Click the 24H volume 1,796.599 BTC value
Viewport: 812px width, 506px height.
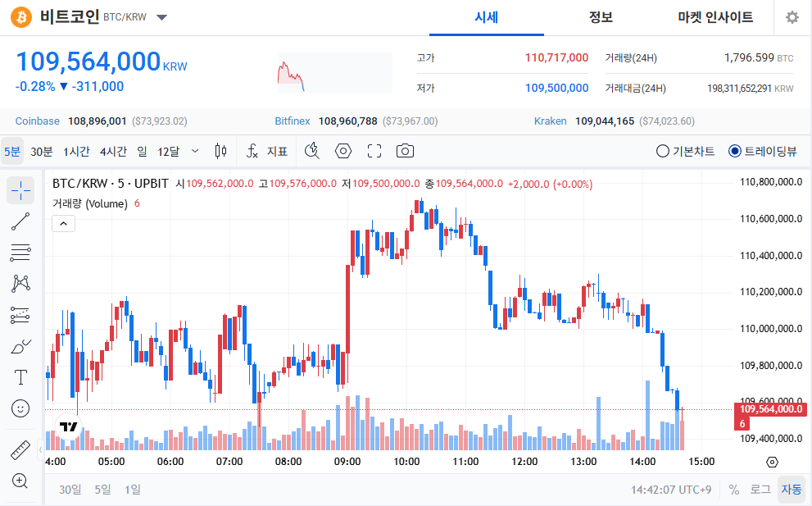click(x=759, y=57)
